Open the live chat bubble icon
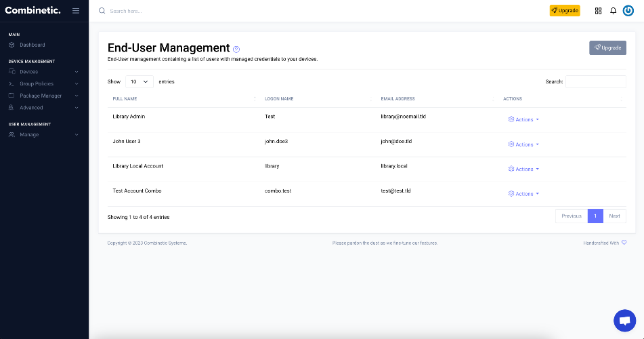644x339 pixels. (624, 321)
